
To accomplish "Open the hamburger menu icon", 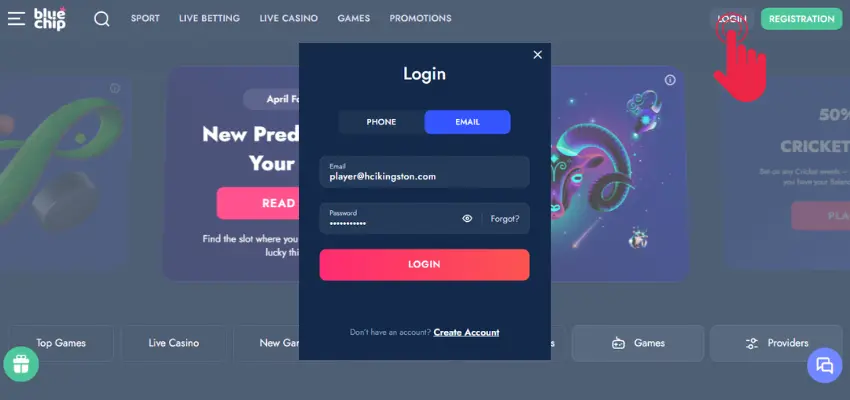I will click(16, 18).
